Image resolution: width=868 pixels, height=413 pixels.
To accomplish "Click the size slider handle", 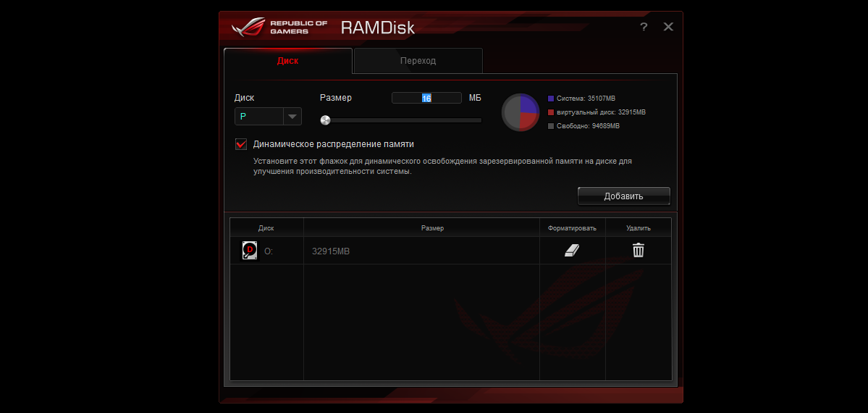I will (x=326, y=120).
